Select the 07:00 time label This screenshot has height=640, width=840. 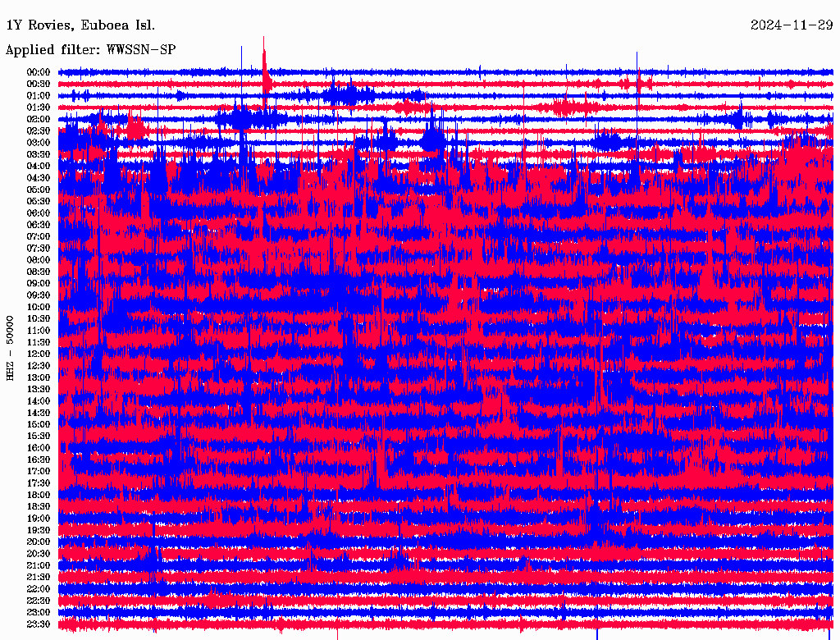click(38, 237)
